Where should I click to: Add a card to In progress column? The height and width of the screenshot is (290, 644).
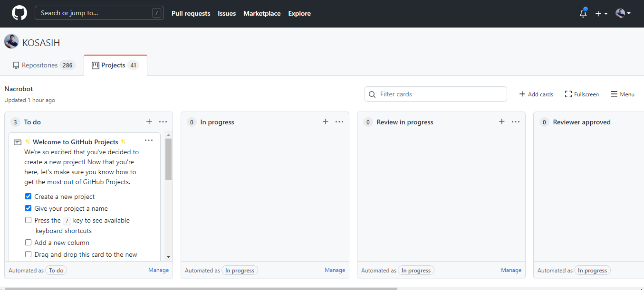(x=326, y=122)
